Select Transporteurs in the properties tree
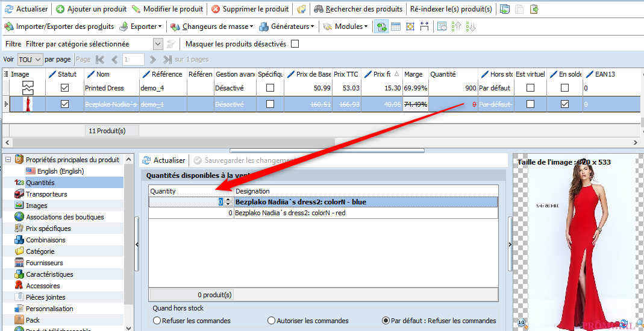The height and width of the screenshot is (331, 644). tap(46, 194)
